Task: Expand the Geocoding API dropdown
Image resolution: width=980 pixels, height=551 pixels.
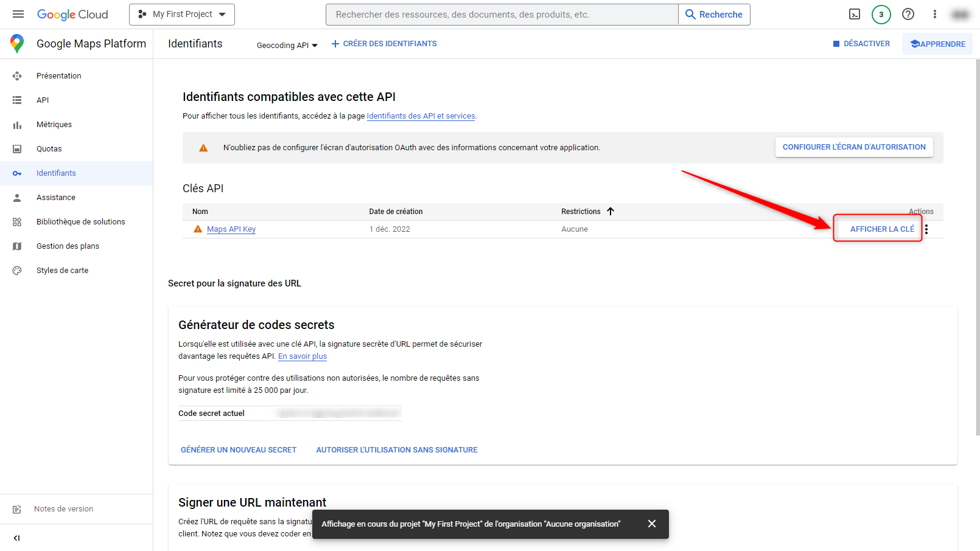Action: (x=287, y=45)
